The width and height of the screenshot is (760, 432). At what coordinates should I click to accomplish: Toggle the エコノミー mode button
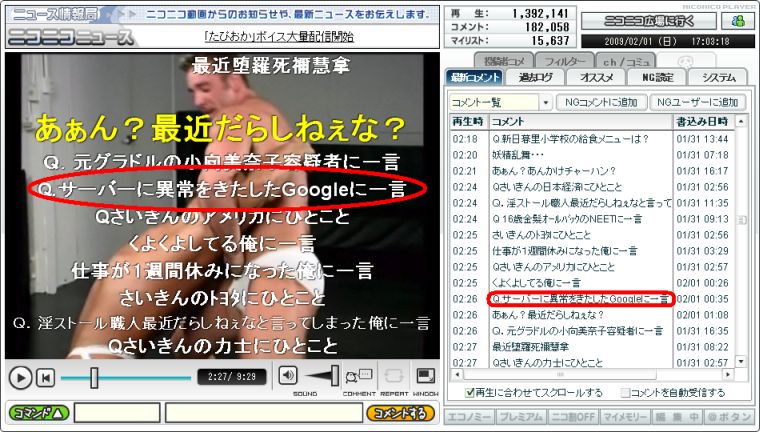tap(469, 417)
